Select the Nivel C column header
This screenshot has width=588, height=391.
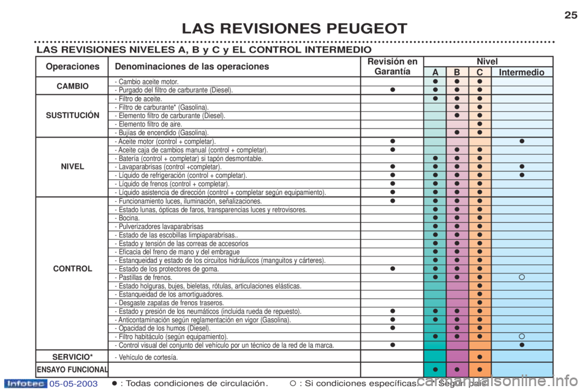tap(480, 72)
